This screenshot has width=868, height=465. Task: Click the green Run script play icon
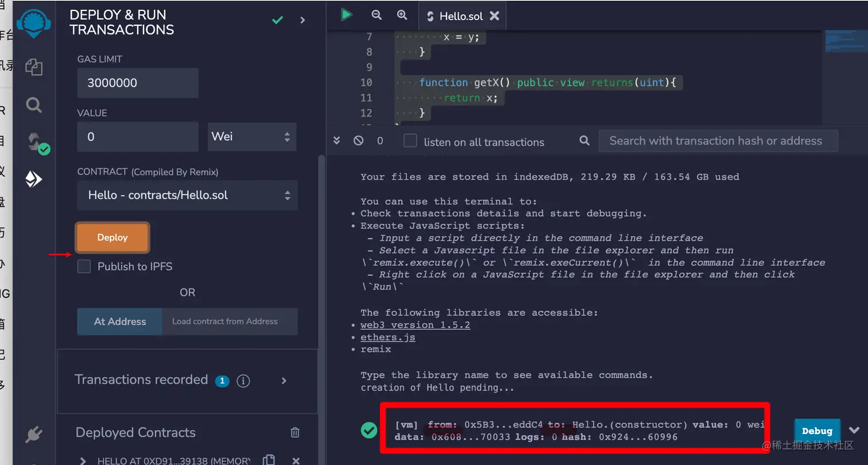[x=346, y=14]
